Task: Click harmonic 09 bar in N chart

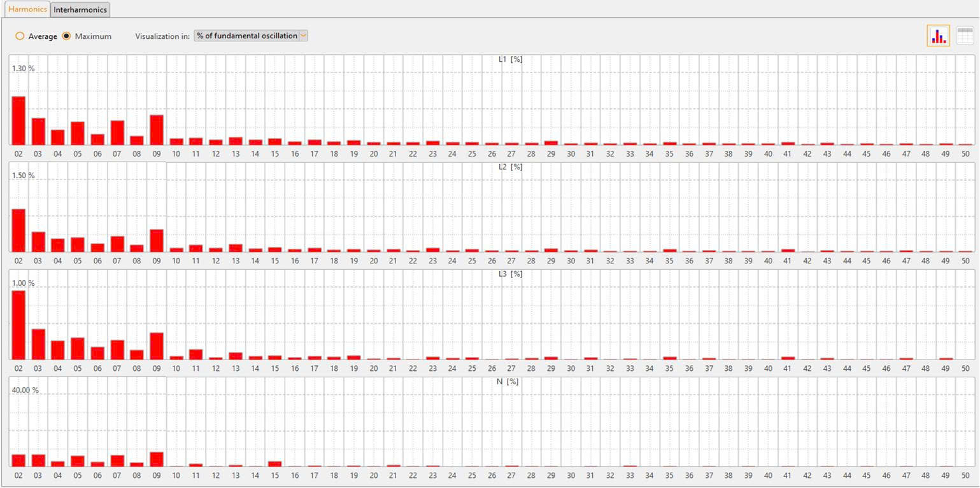Action: click(157, 459)
